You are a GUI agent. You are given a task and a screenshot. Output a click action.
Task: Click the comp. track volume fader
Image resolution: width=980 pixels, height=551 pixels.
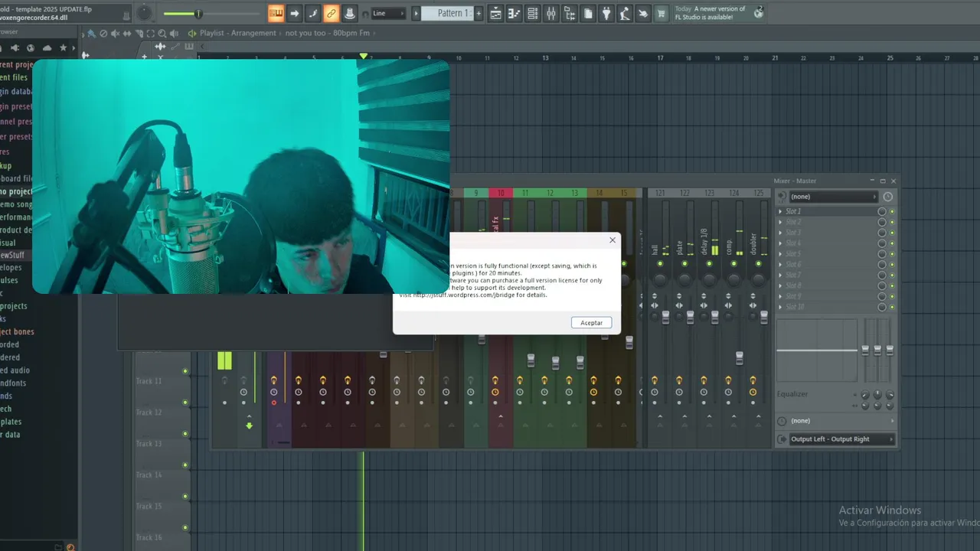[740, 357]
